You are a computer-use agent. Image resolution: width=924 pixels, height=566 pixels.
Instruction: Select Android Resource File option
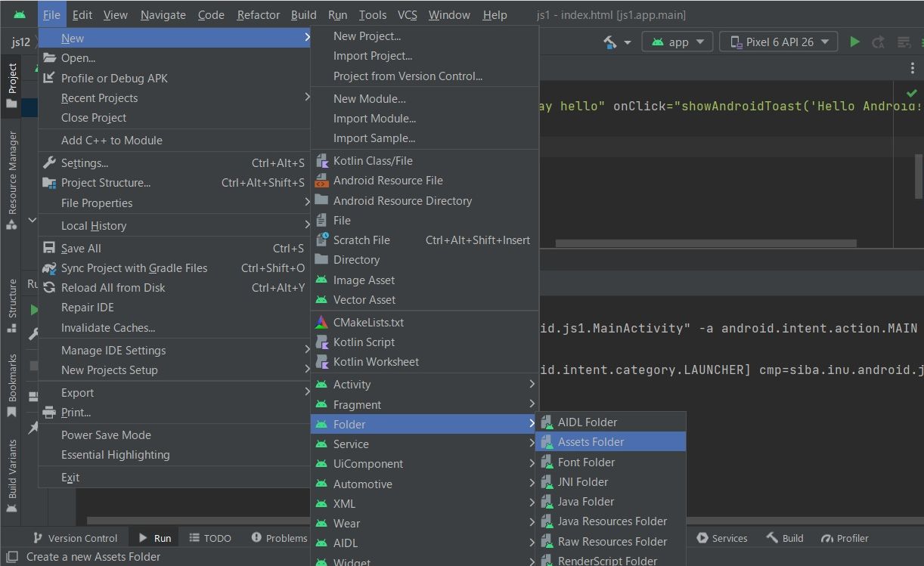[x=424, y=180]
